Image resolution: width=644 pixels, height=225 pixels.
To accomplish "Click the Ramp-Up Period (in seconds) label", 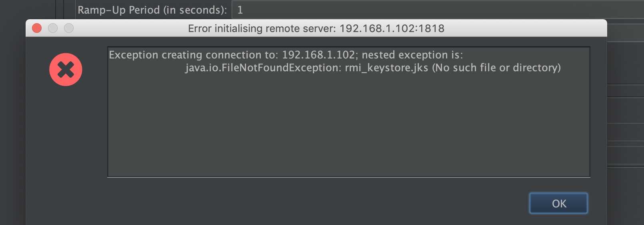I will 152,10.
